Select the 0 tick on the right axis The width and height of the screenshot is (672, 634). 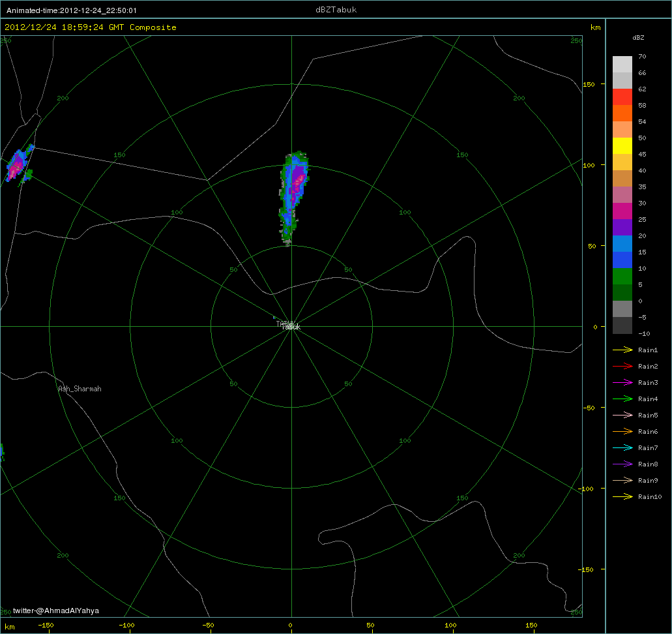click(595, 327)
